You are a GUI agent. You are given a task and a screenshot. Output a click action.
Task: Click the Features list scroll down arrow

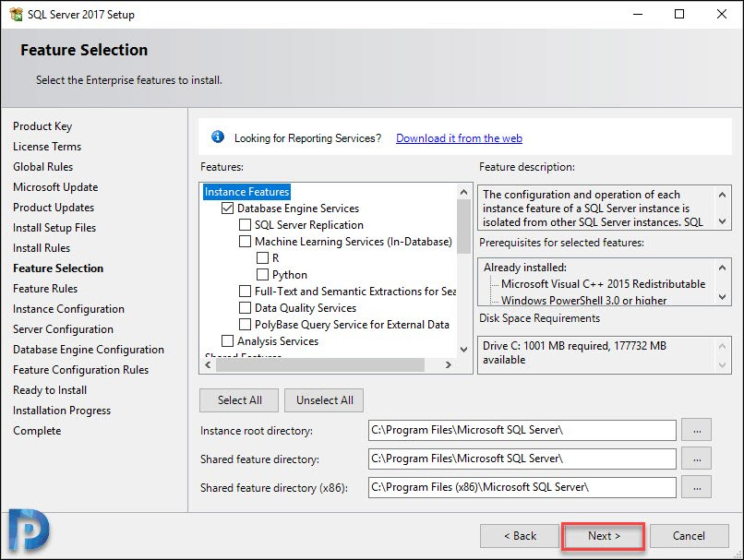coord(464,350)
